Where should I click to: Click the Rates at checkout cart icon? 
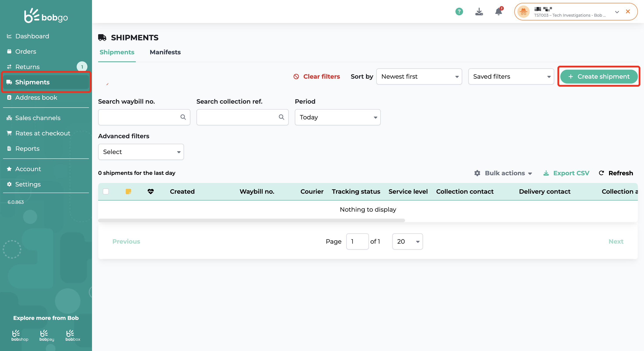[9, 133]
